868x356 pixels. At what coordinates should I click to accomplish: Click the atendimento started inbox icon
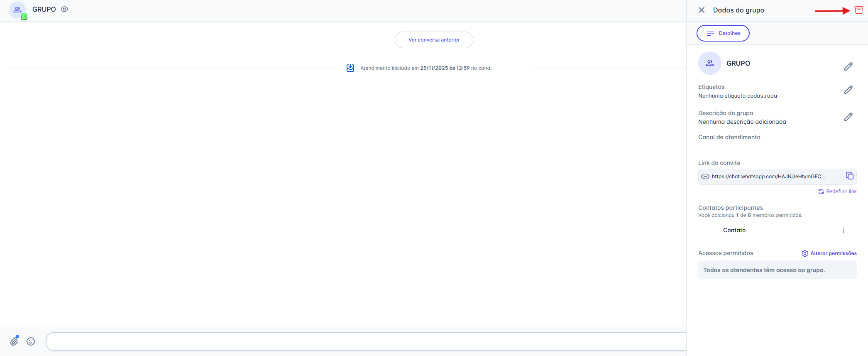pos(350,68)
